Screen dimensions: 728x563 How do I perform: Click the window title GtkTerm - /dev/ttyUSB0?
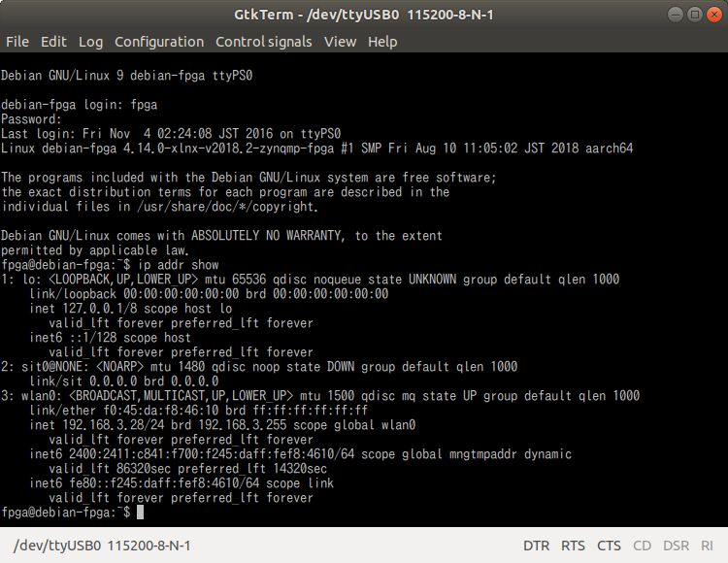click(x=364, y=15)
